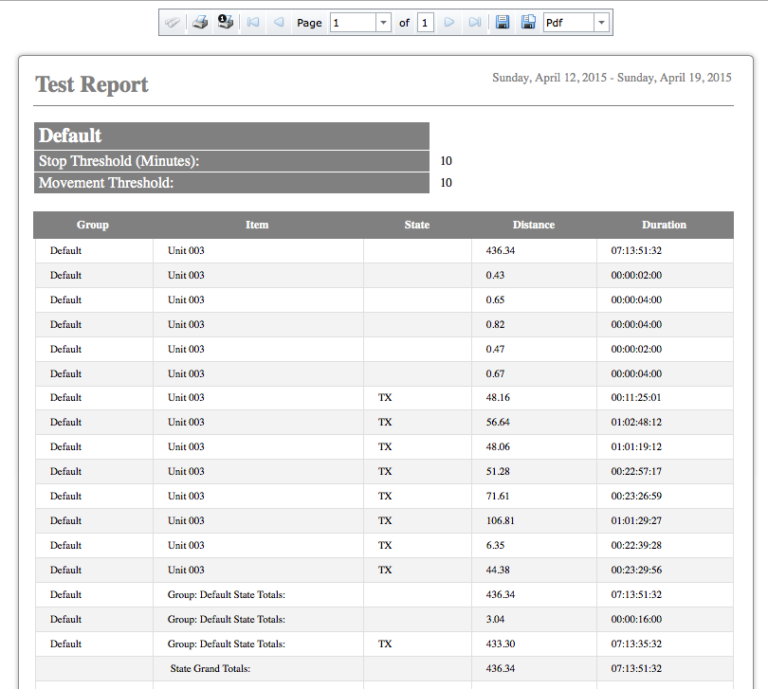Viewport: 768px width, 689px height.
Task: Click duration 01:01:29:27
Action: [636, 521]
